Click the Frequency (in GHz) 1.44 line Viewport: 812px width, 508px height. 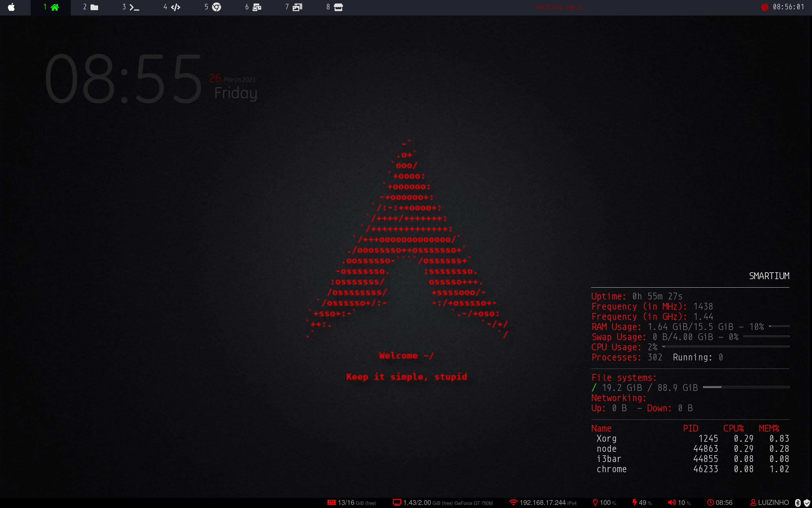652,316
